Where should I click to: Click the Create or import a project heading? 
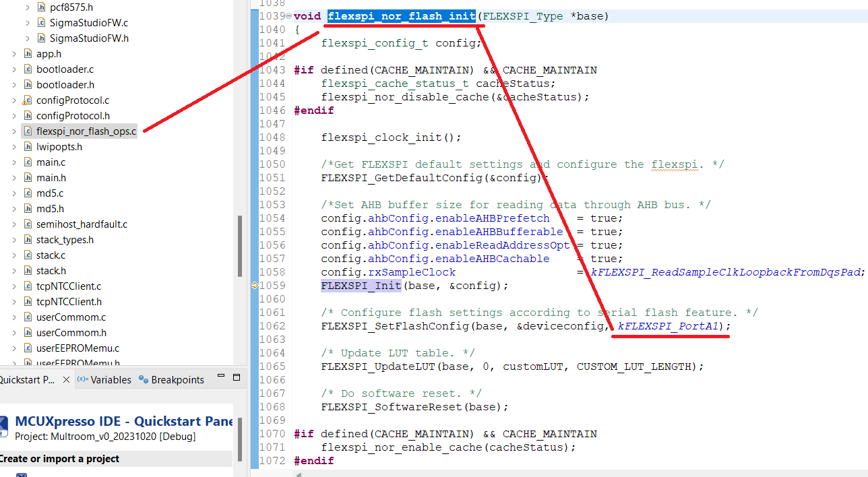(57, 458)
